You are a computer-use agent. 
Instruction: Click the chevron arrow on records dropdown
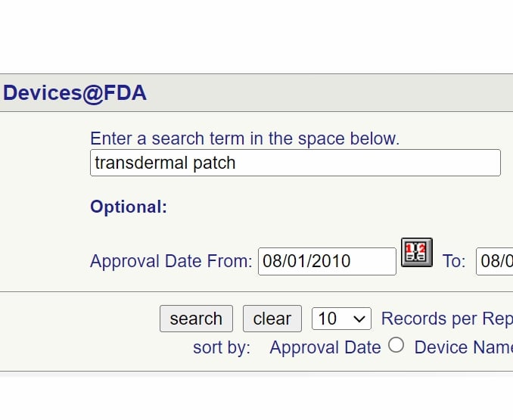pos(360,319)
